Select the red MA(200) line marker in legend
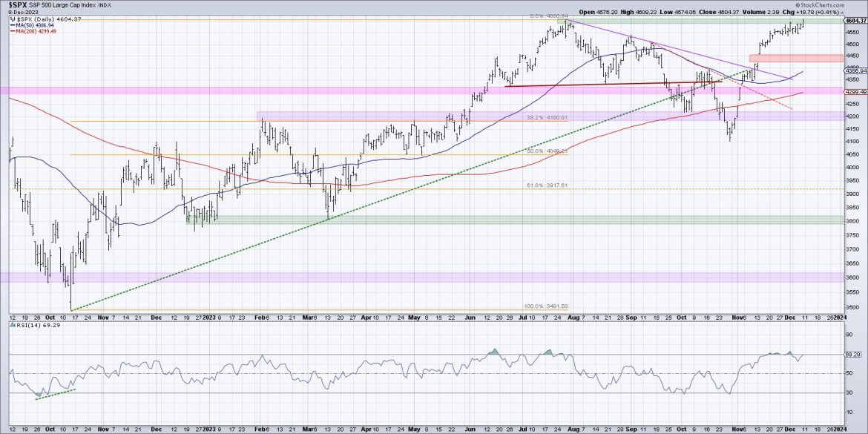 (13, 30)
